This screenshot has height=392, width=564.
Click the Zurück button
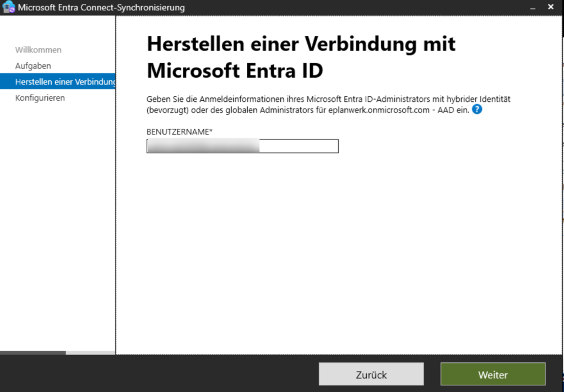click(371, 374)
